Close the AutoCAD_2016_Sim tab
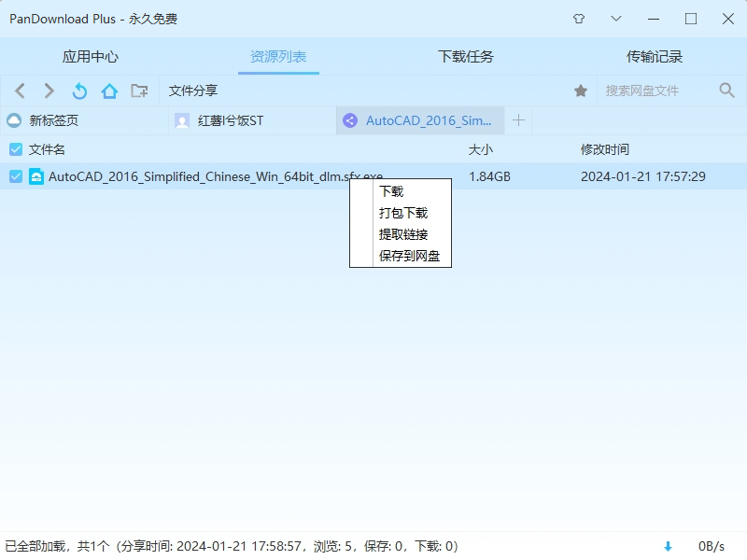 (498, 119)
